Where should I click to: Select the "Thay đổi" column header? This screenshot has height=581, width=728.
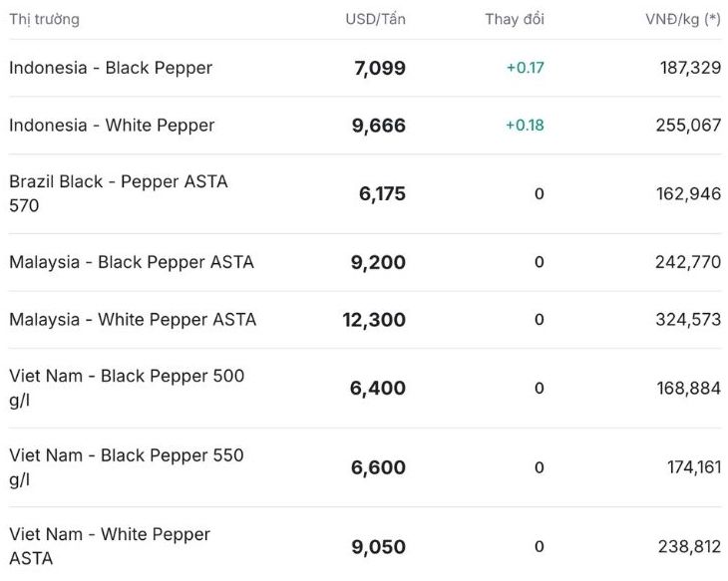pos(515,19)
